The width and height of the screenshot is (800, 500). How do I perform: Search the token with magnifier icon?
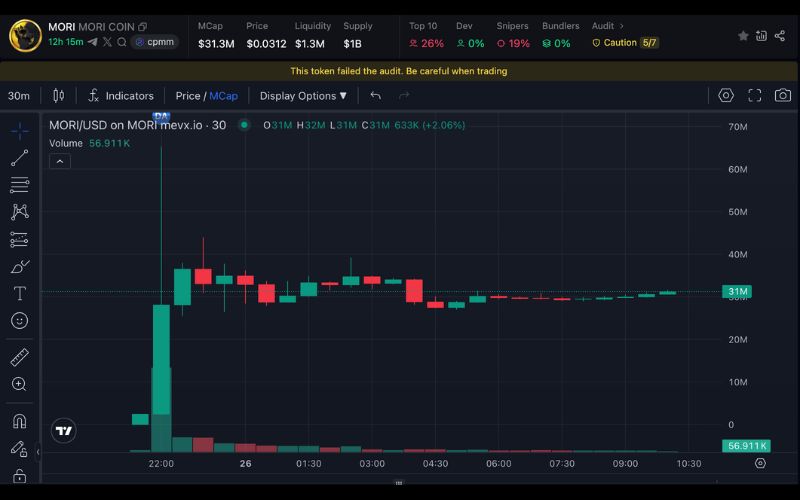click(121, 42)
